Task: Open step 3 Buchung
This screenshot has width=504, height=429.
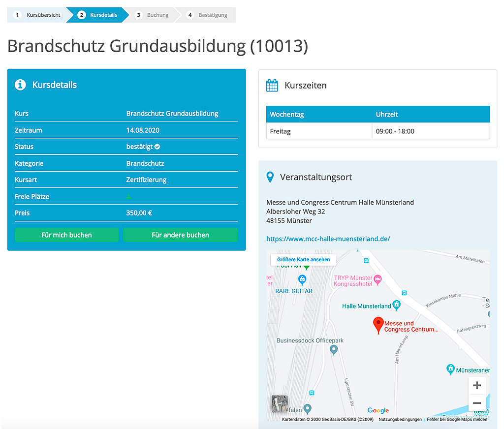Action: coord(153,15)
